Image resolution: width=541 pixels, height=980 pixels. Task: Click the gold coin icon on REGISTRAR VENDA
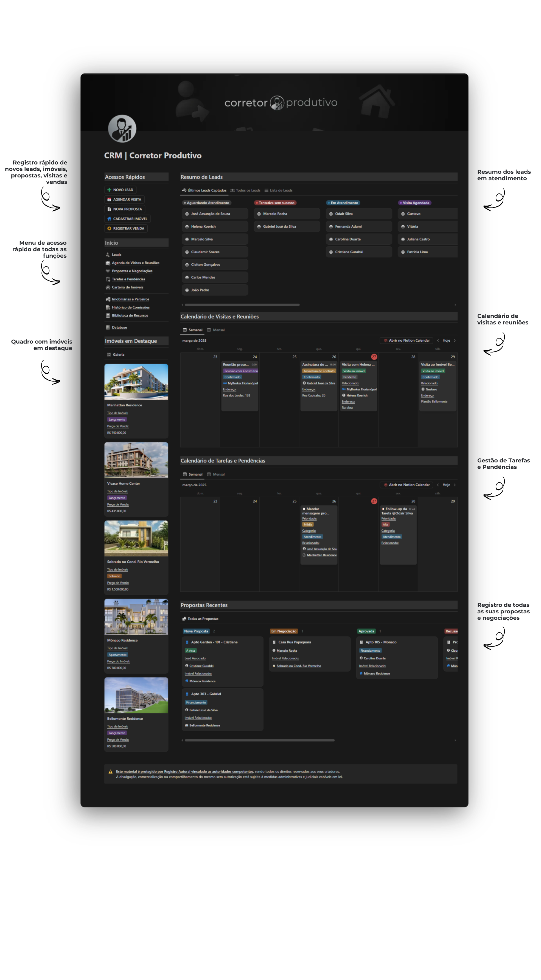point(109,229)
